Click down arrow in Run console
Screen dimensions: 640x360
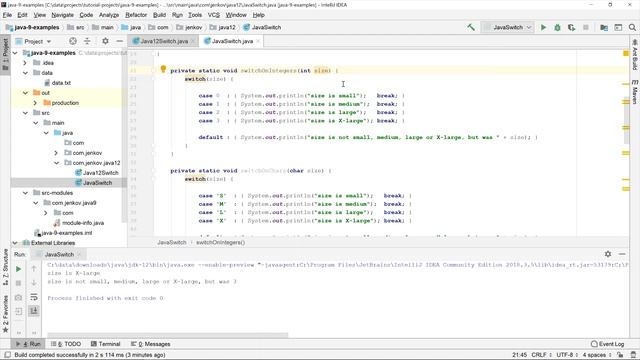[x=34, y=283]
